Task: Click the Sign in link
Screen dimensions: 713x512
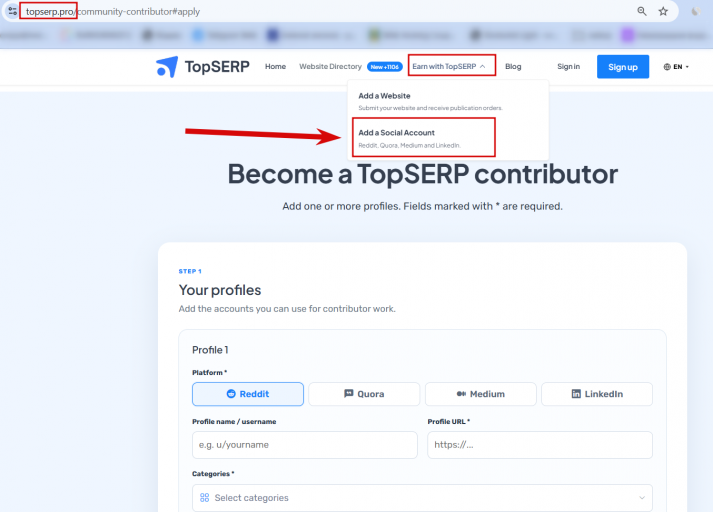Action: click(x=568, y=66)
